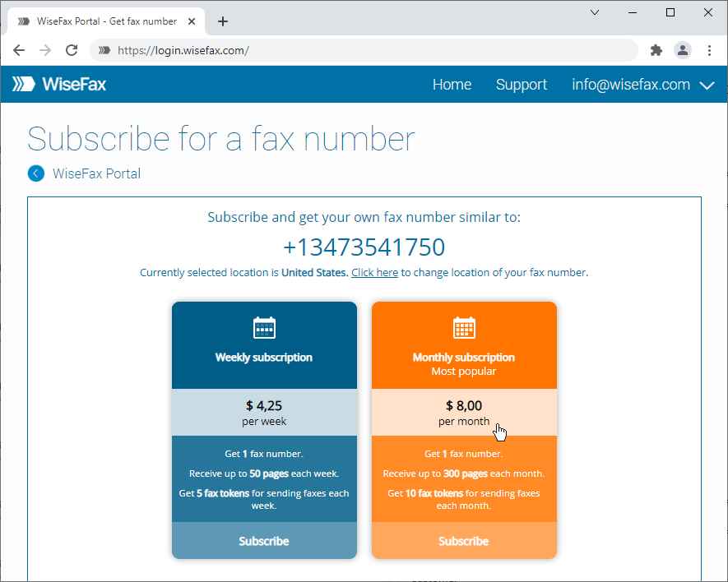The height and width of the screenshot is (582, 728).
Task: Open the tab search chevron in title bar
Action: pos(594,12)
